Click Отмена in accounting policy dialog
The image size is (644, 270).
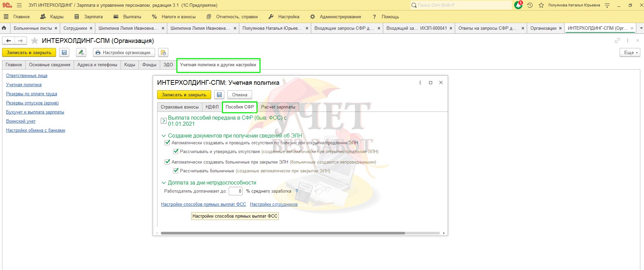[x=240, y=95]
